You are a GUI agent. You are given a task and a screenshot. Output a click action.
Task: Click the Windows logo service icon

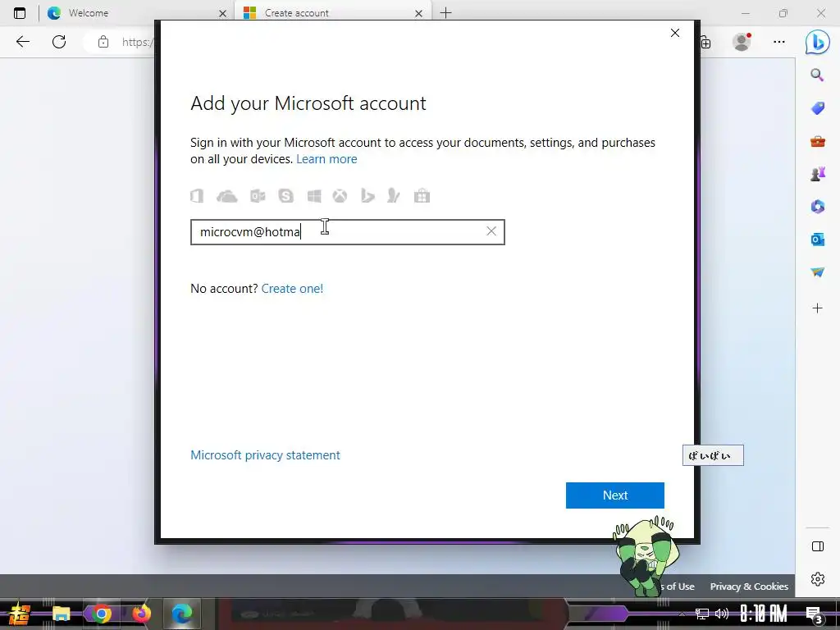pos(314,196)
